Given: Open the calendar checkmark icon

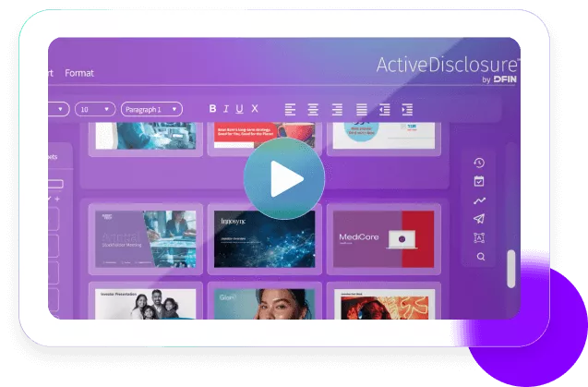Looking at the screenshot, I should click(x=479, y=181).
